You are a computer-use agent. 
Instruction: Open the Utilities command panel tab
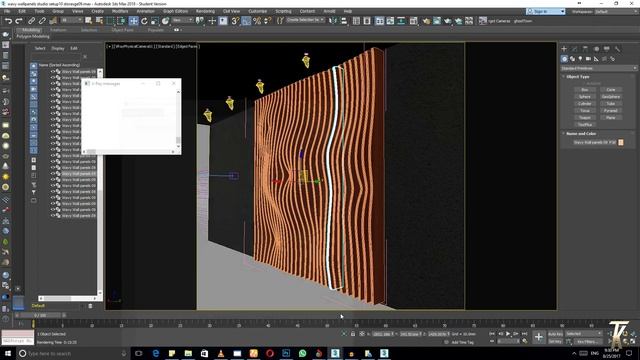tap(618, 49)
